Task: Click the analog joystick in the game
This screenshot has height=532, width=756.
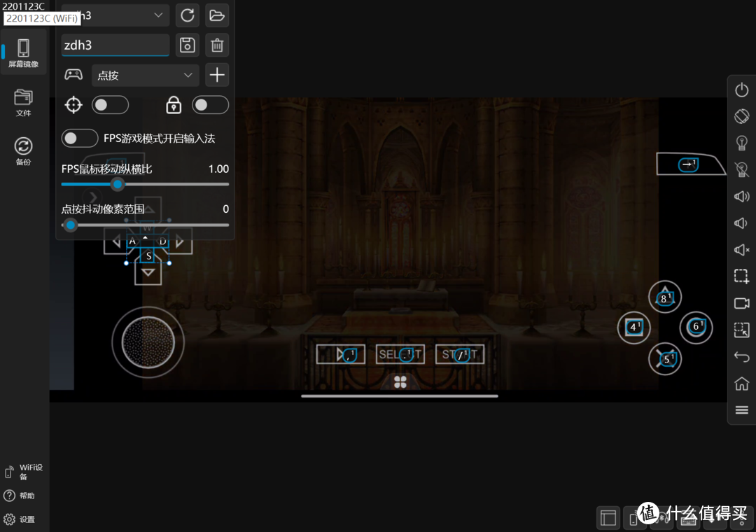Action: (x=148, y=342)
